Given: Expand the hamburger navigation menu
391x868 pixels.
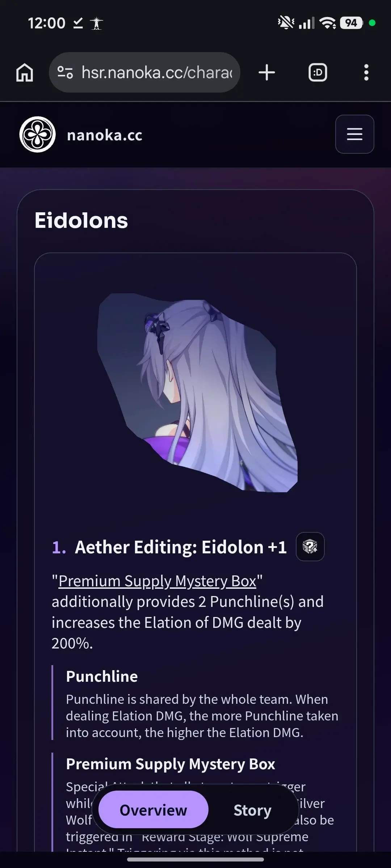Looking at the screenshot, I should (x=354, y=134).
